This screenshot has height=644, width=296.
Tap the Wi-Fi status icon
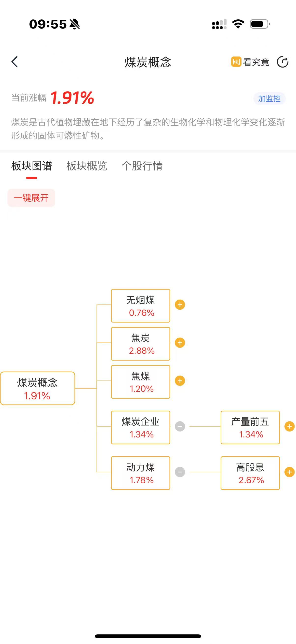238,24
